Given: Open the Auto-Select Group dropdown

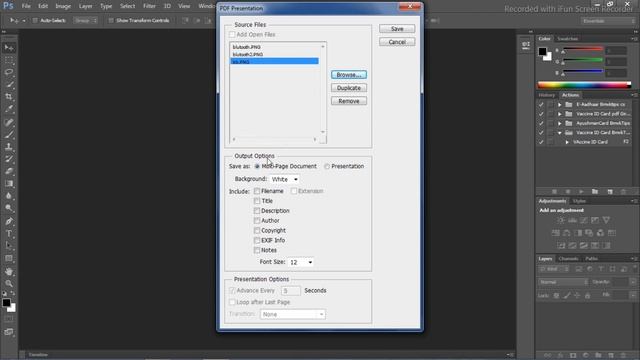Looking at the screenshot, I should tap(85, 20).
